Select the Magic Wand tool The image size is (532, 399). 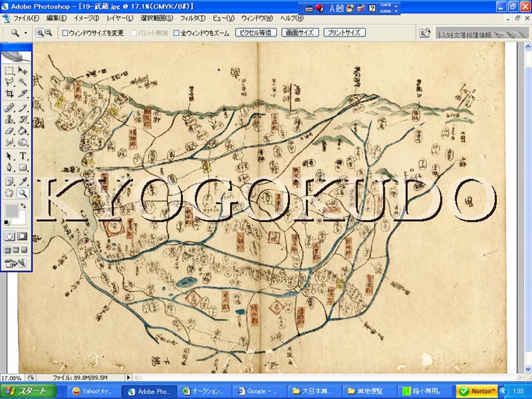coord(23,82)
